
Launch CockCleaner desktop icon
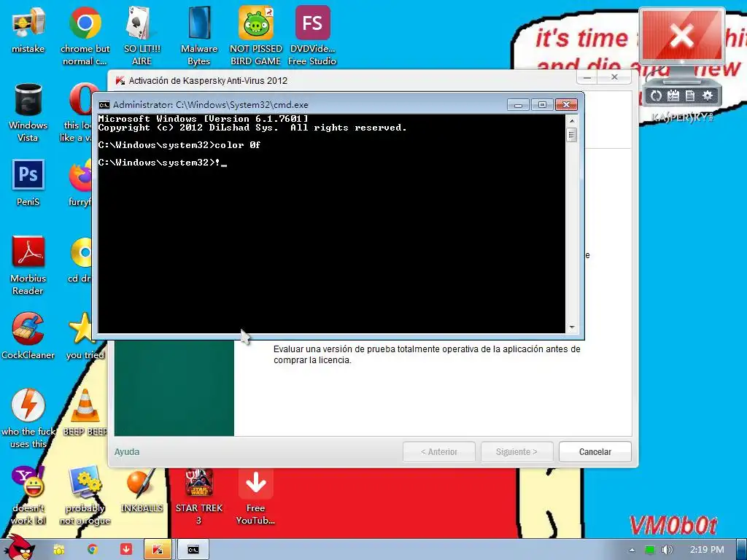[x=28, y=335]
